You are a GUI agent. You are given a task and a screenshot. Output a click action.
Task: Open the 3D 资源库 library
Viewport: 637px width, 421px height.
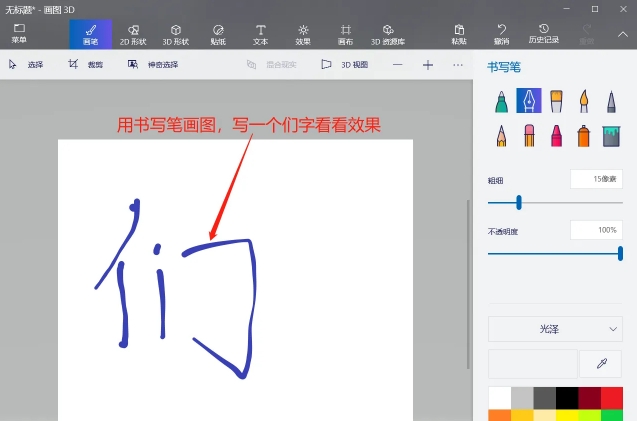coord(388,35)
